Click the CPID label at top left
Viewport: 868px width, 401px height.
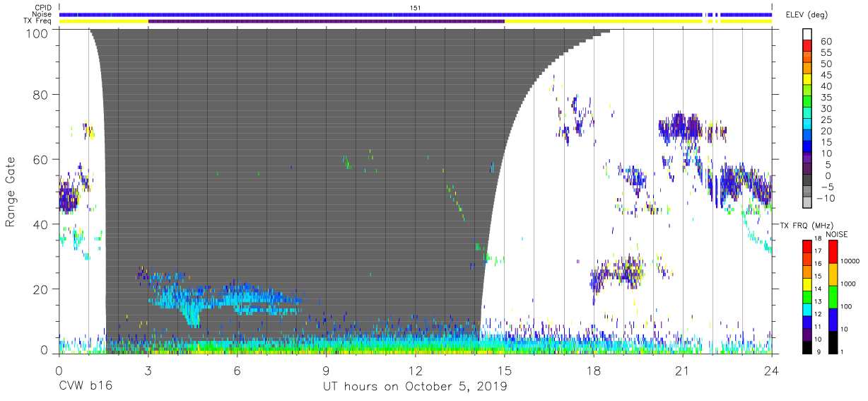coord(43,8)
